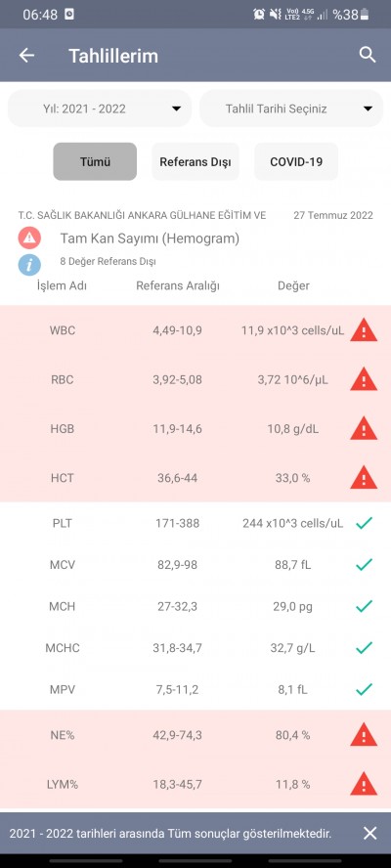
Task: Tap 8 Değer Referans Dışı text
Action: click(108, 261)
